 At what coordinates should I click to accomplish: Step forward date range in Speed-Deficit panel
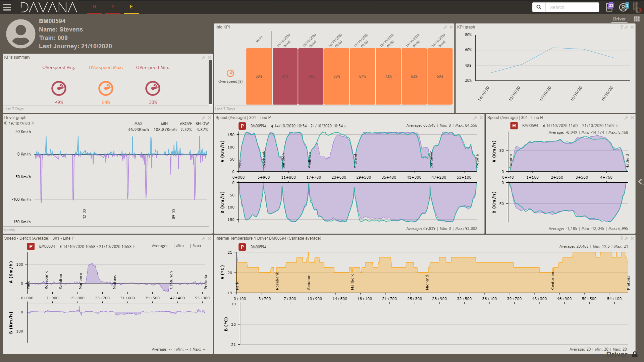134,246
